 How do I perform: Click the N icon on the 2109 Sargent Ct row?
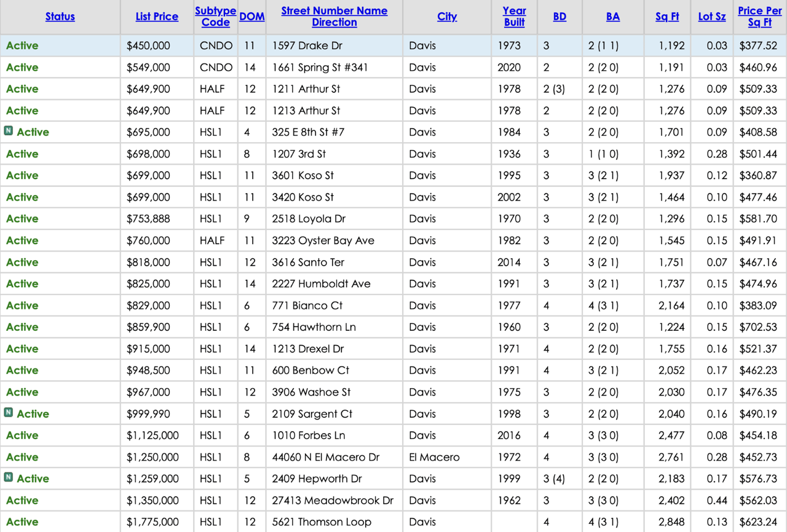(9, 413)
